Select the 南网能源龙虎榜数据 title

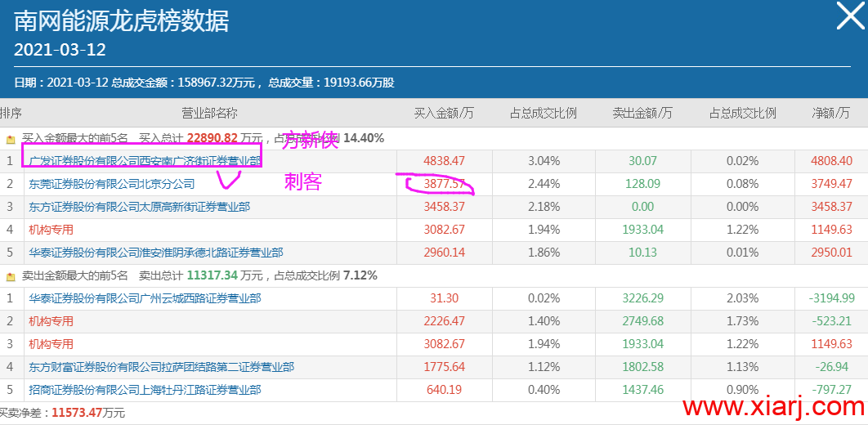pos(121,22)
